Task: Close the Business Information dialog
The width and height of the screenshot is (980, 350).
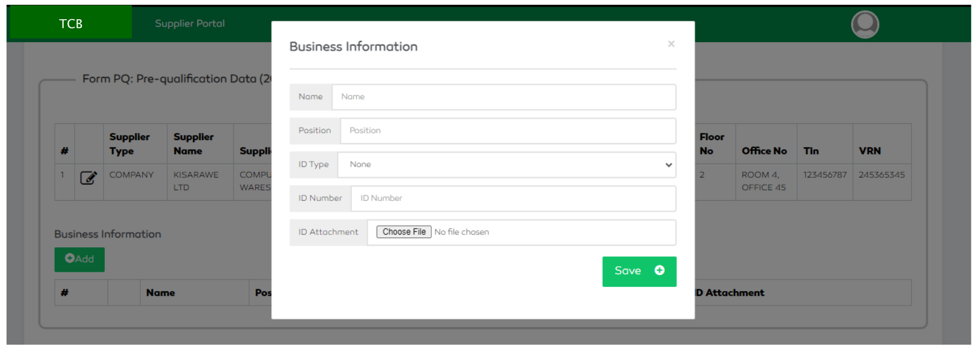Action: 671,44
